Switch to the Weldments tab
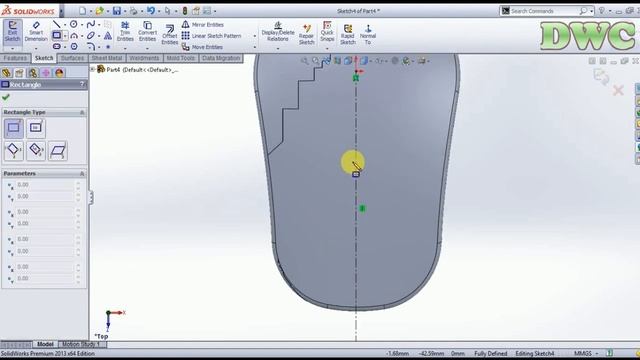The height and width of the screenshot is (360, 640). point(144,58)
